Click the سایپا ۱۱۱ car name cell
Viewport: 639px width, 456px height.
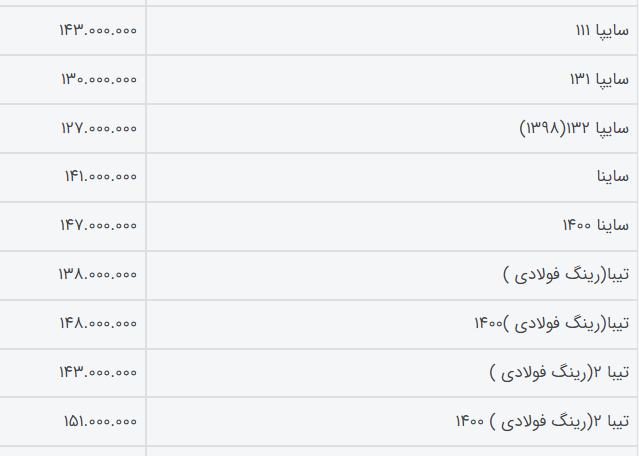tap(602, 30)
